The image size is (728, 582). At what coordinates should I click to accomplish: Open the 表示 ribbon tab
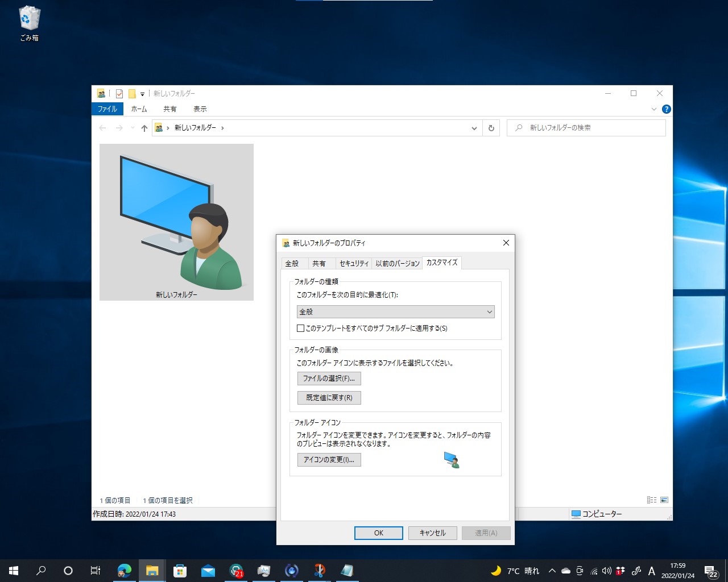200,109
